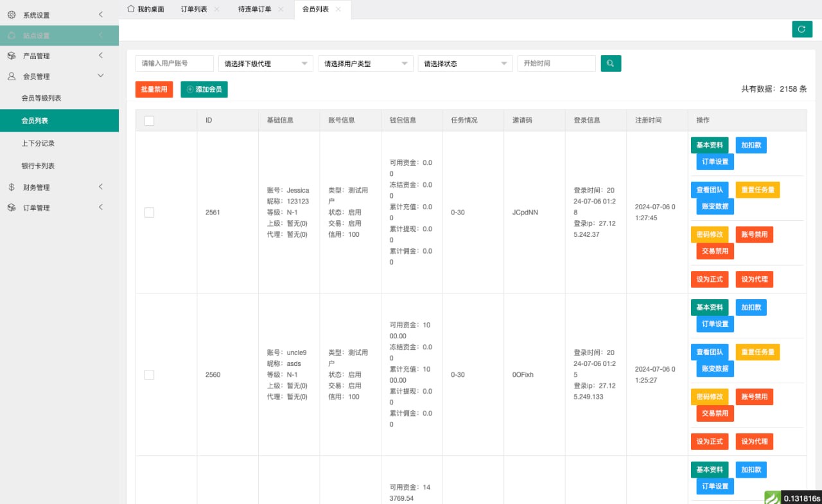This screenshot has height=504, width=822.
Task: Click 账号禁用 for user uncle9
Action: [755, 397]
